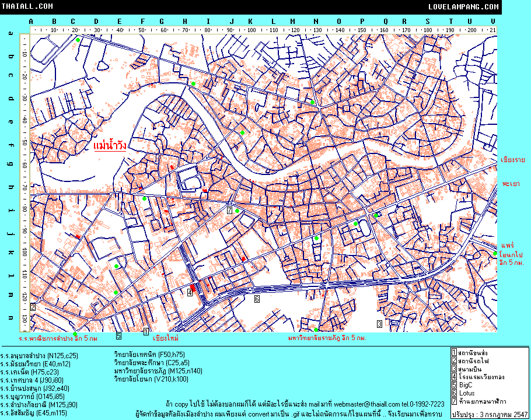Click the red แม่น้ำวัง river label
531x420 pixels.
click(111, 145)
